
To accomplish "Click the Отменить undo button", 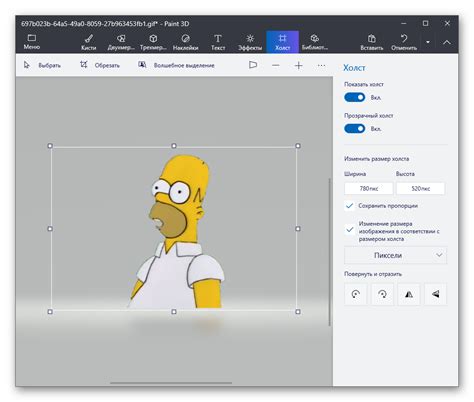I will 404,42.
